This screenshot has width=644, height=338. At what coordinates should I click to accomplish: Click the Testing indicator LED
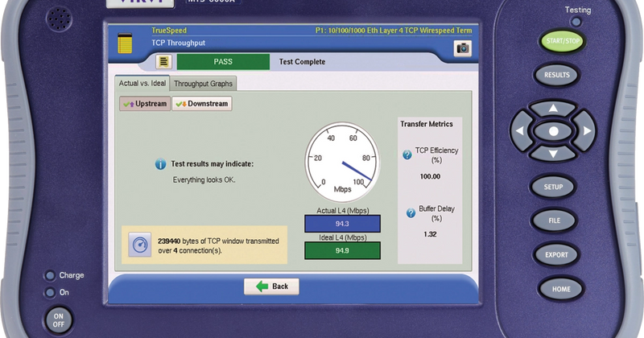(576, 22)
